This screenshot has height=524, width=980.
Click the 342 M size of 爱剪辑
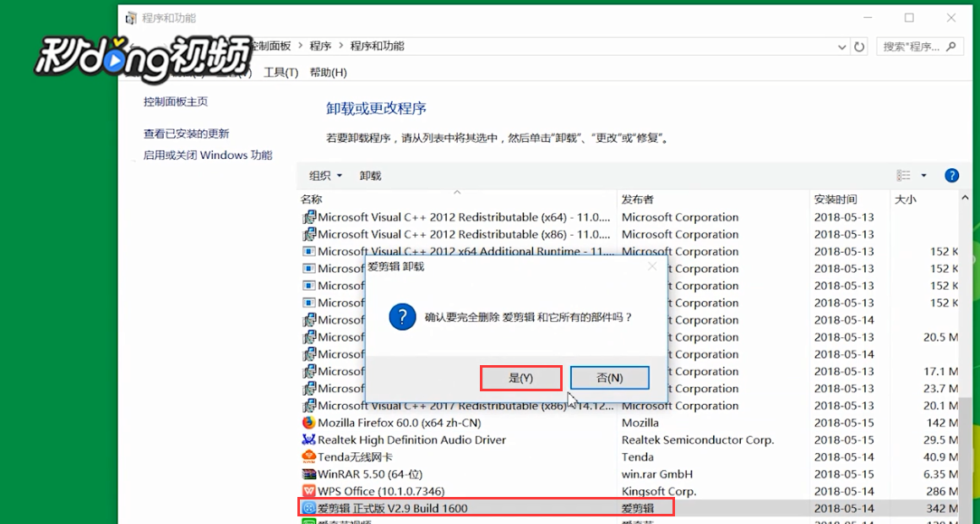coord(942,509)
